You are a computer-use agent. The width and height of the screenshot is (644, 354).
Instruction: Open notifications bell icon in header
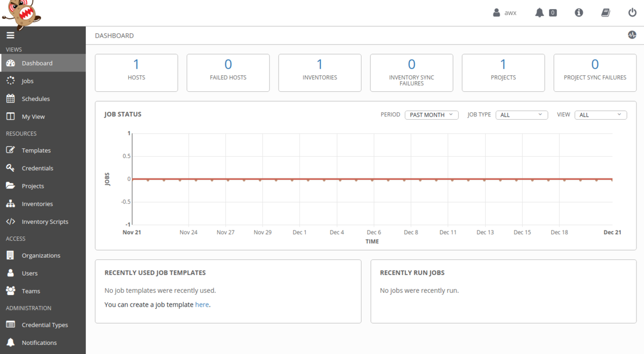[539, 12]
